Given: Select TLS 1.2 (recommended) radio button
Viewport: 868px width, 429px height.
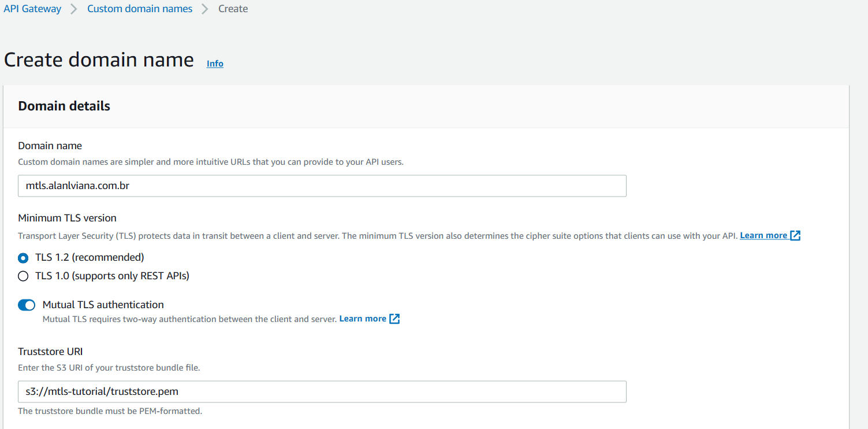Looking at the screenshot, I should click(x=23, y=258).
